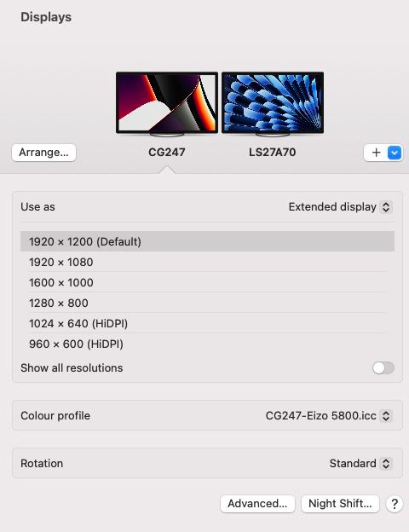409x532 pixels.
Task: Click the Arrange… button
Action: pos(43,153)
